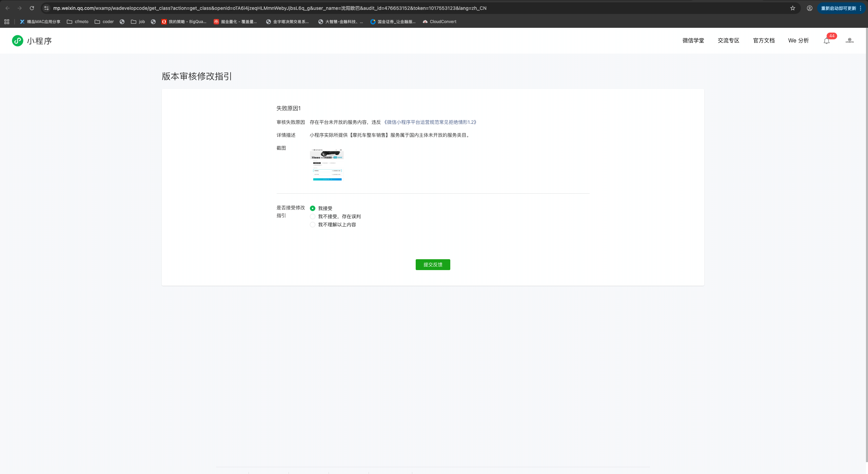Viewport: 868px width, 474px height.
Task: Open the cfmoto bookmarks folder
Action: (78, 22)
